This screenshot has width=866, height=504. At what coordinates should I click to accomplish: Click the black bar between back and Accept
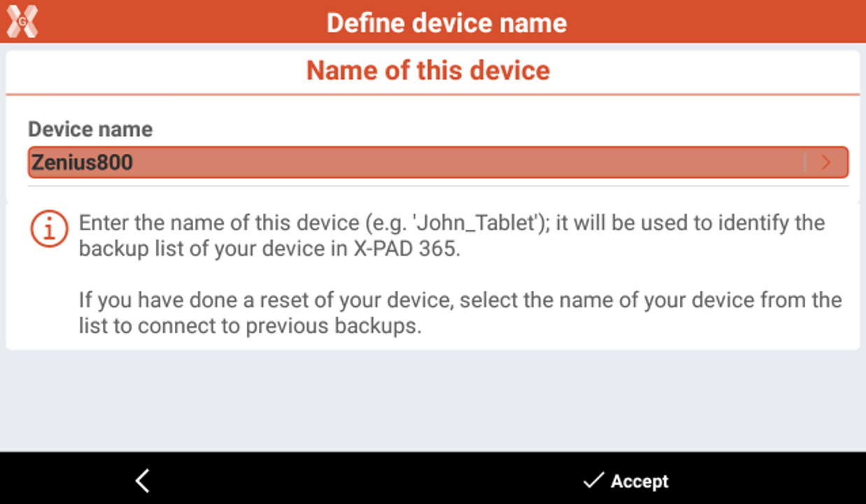coord(364,481)
